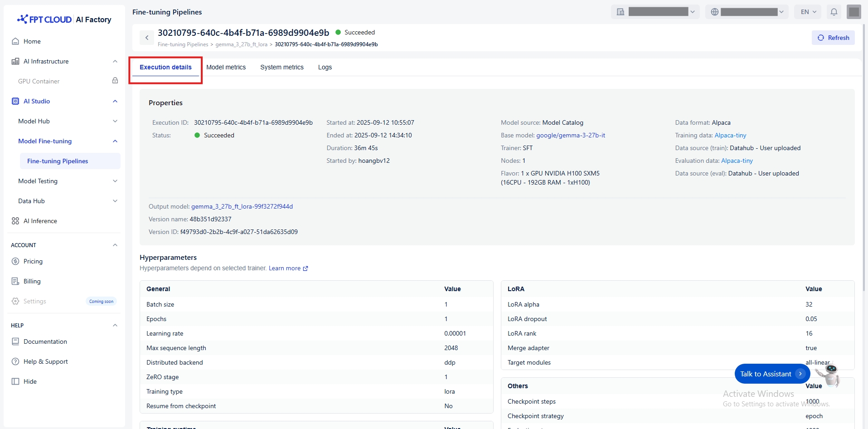
Task: Open the EN language dropdown
Action: [x=808, y=12]
